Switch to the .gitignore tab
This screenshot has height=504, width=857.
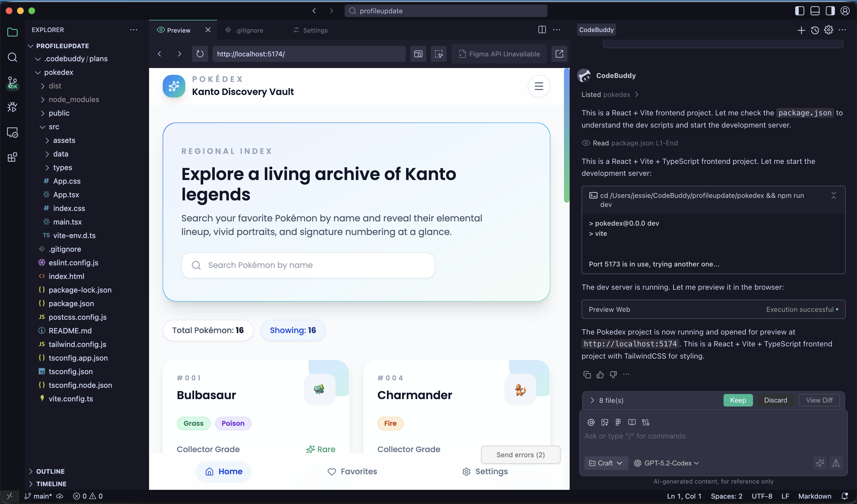pos(249,30)
